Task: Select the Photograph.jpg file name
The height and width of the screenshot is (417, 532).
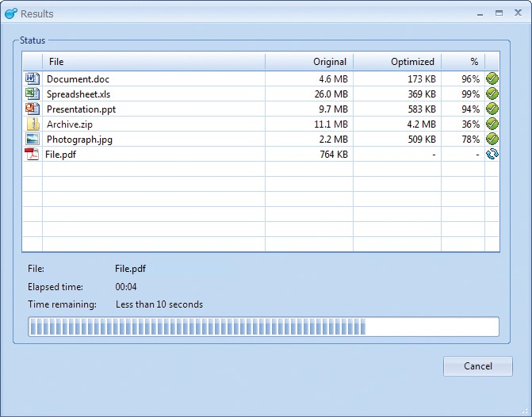Action: pos(78,140)
